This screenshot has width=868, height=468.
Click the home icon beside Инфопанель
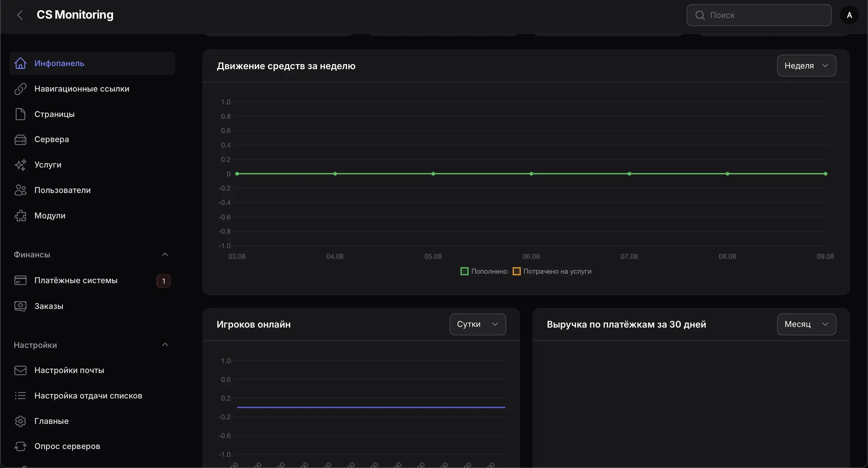(x=20, y=63)
